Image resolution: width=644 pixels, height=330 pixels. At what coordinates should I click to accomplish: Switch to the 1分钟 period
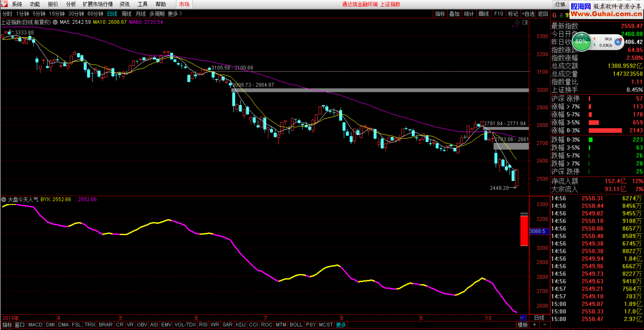point(22,14)
